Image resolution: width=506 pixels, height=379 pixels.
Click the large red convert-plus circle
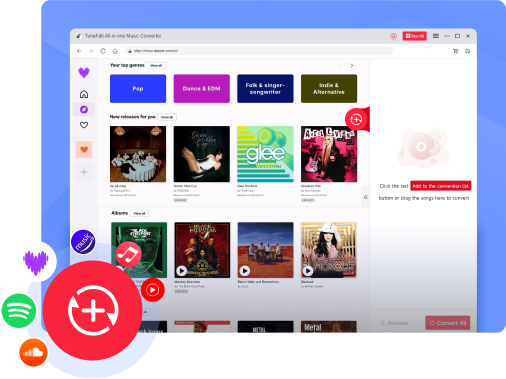[93, 310]
